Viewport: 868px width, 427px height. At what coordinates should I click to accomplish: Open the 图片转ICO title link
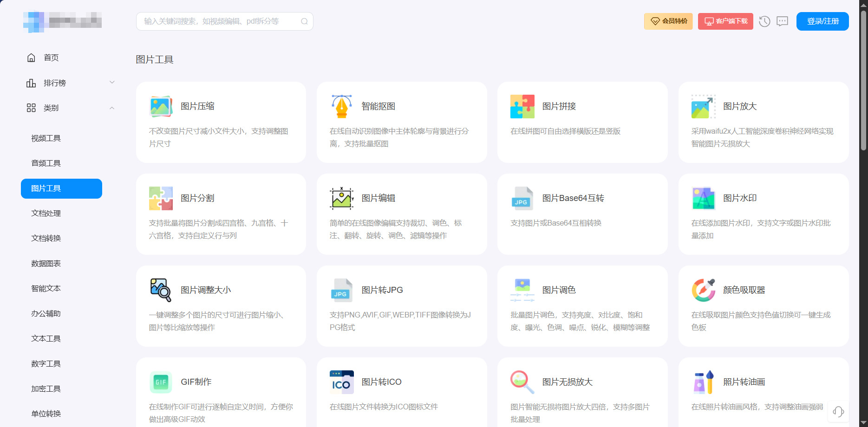pos(381,382)
